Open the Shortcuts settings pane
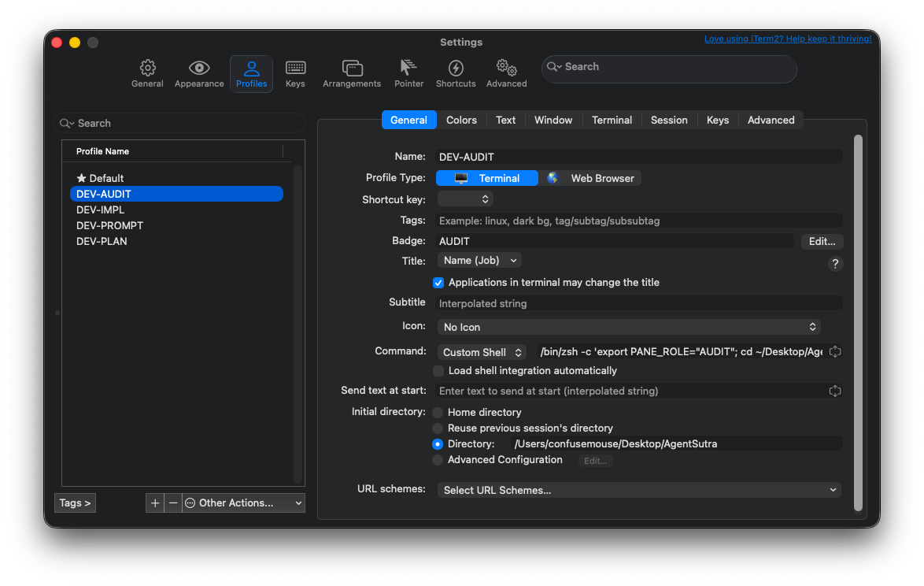The width and height of the screenshot is (924, 586). click(456, 72)
